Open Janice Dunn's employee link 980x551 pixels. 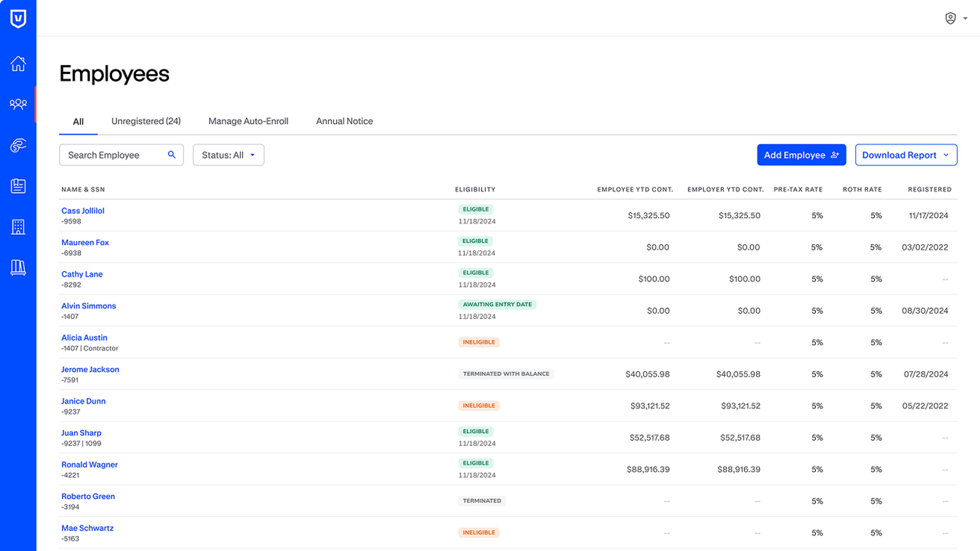tap(83, 401)
